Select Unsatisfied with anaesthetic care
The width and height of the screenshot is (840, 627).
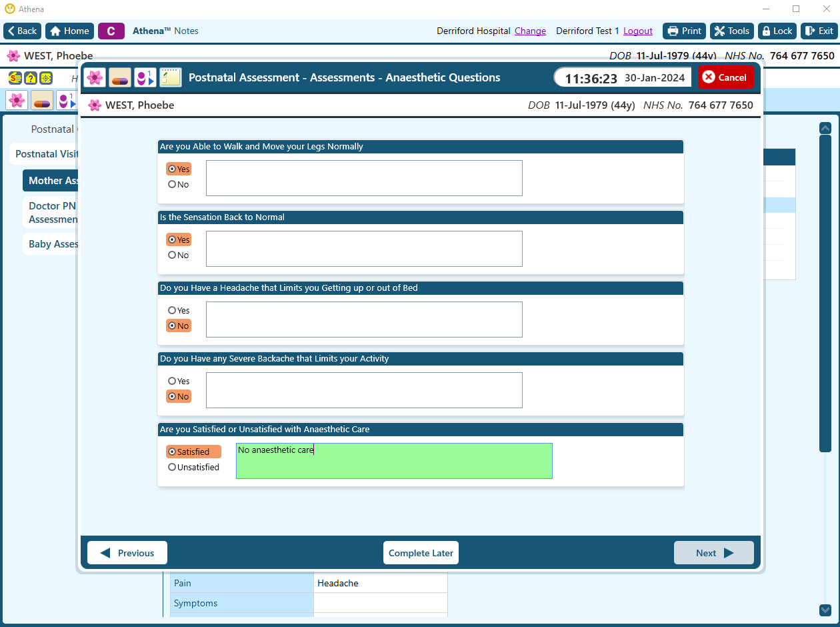193,467
